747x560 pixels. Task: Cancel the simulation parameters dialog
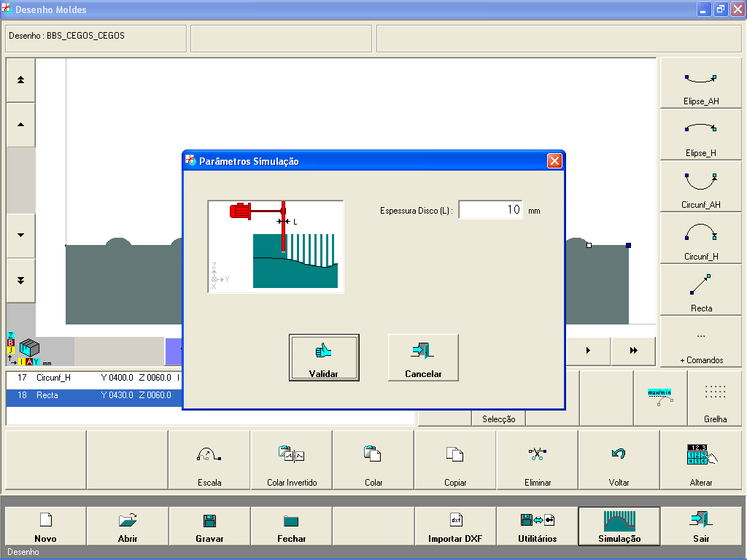pos(423,358)
